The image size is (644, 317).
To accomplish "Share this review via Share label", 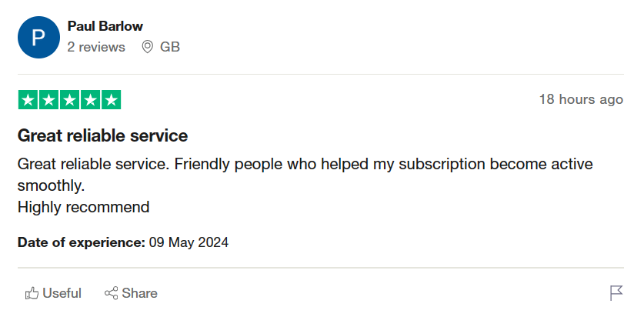I will click(x=139, y=293).
